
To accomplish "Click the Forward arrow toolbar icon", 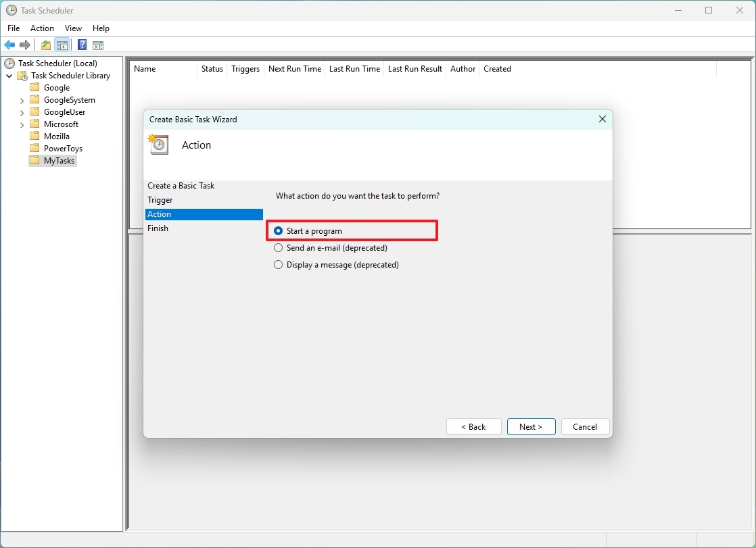I will (25, 45).
